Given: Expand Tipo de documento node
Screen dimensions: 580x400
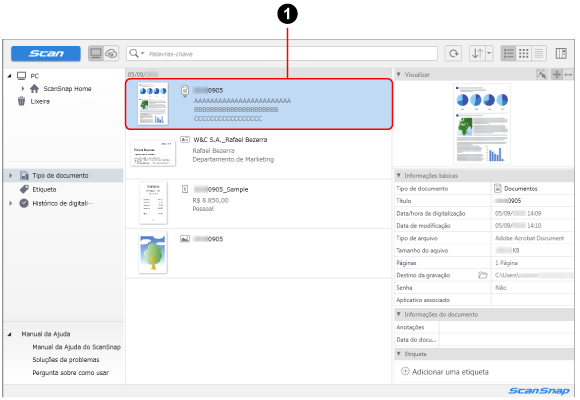Looking at the screenshot, I should (x=10, y=175).
